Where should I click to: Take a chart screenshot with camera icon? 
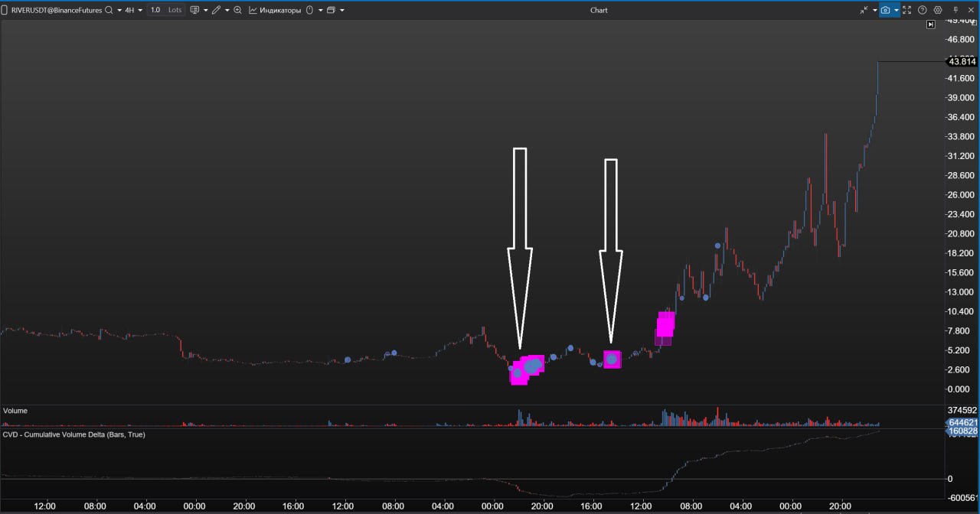[885, 10]
